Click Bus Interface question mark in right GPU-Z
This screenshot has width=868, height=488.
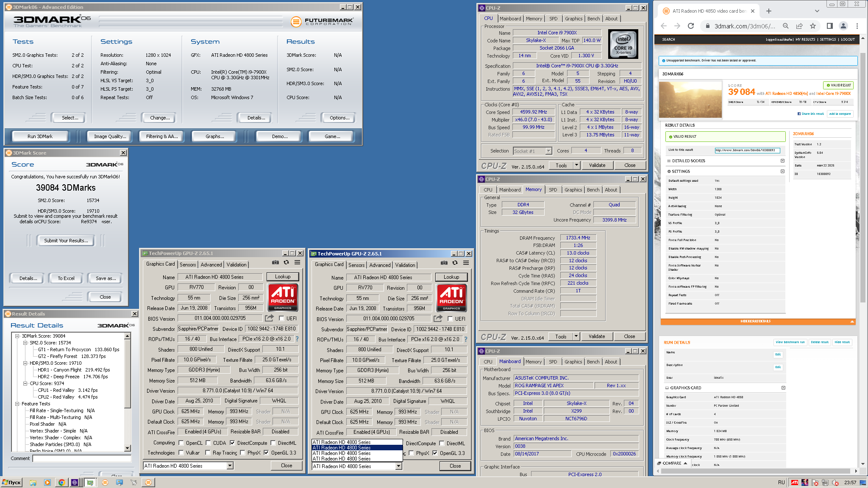tap(466, 339)
